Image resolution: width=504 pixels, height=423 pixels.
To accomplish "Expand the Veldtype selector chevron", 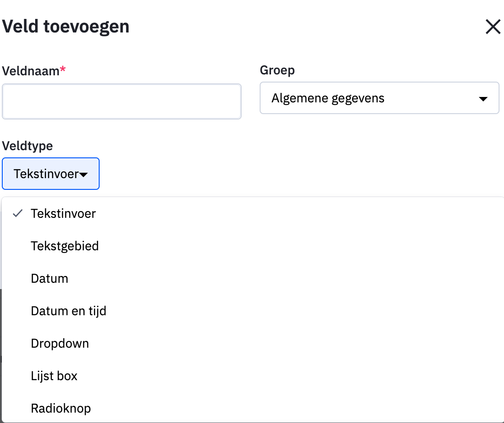I will pyautogui.click(x=84, y=174).
